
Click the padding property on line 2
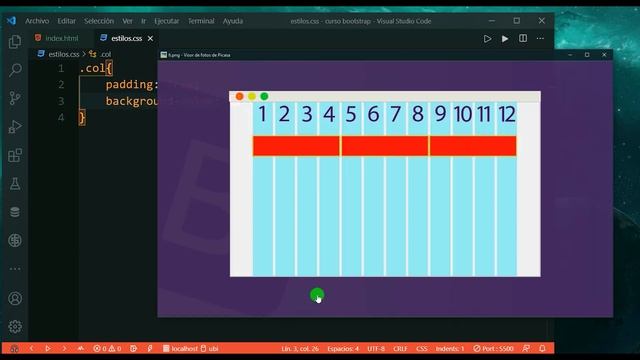tap(129, 84)
